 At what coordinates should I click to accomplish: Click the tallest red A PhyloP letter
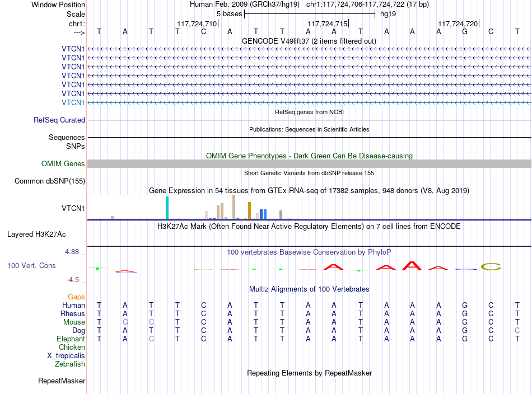pos(412,265)
